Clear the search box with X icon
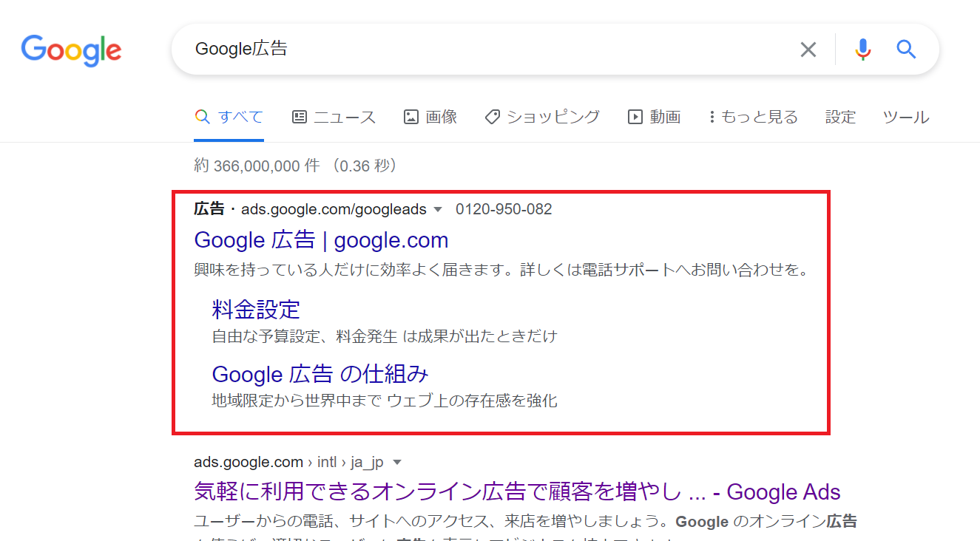This screenshot has height=541, width=980. pos(808,50)
